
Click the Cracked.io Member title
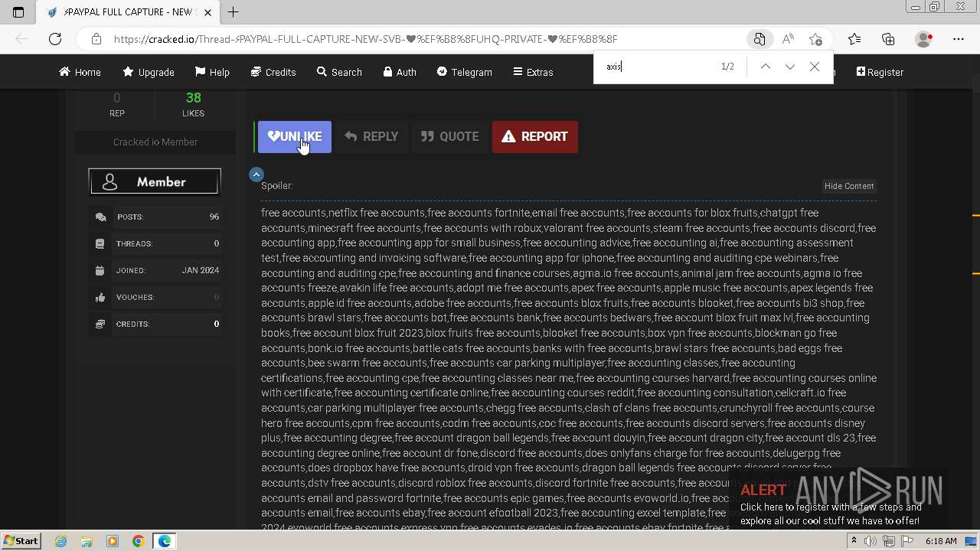point(155,142)
